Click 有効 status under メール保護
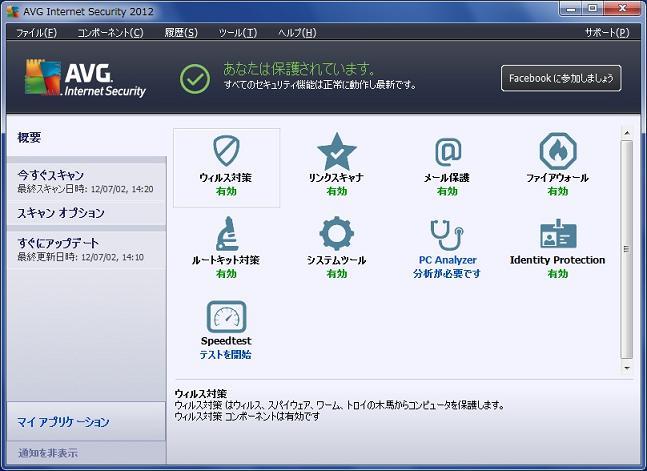 pos(447,191)
